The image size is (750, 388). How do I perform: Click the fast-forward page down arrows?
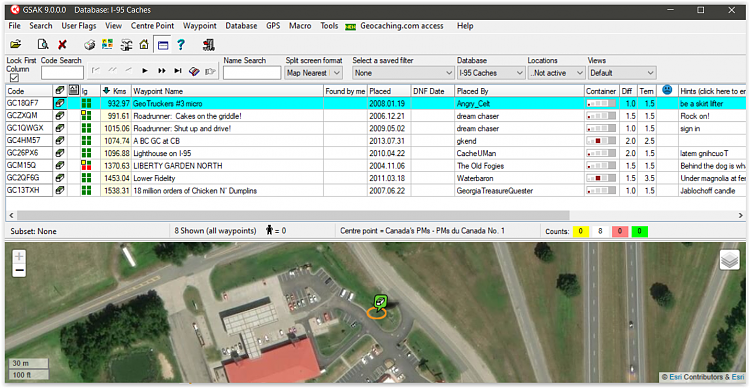coord(162,71)
